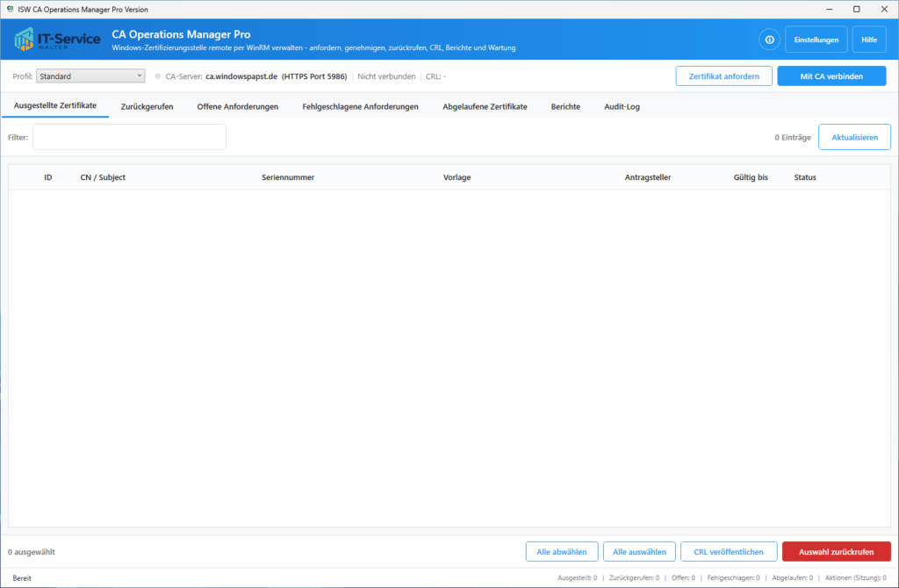Open the Audit-Log tab

(x=622, y=106)
